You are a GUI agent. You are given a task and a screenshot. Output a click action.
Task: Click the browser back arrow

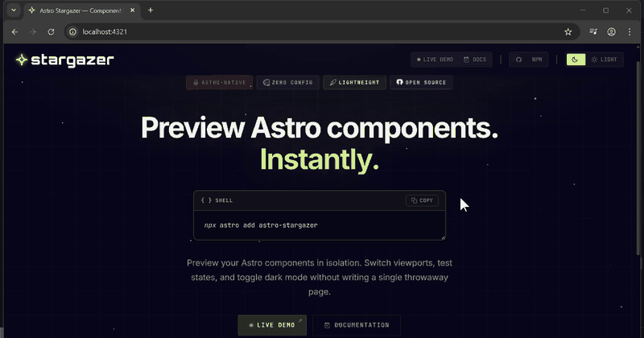click(x=14, y=31)
